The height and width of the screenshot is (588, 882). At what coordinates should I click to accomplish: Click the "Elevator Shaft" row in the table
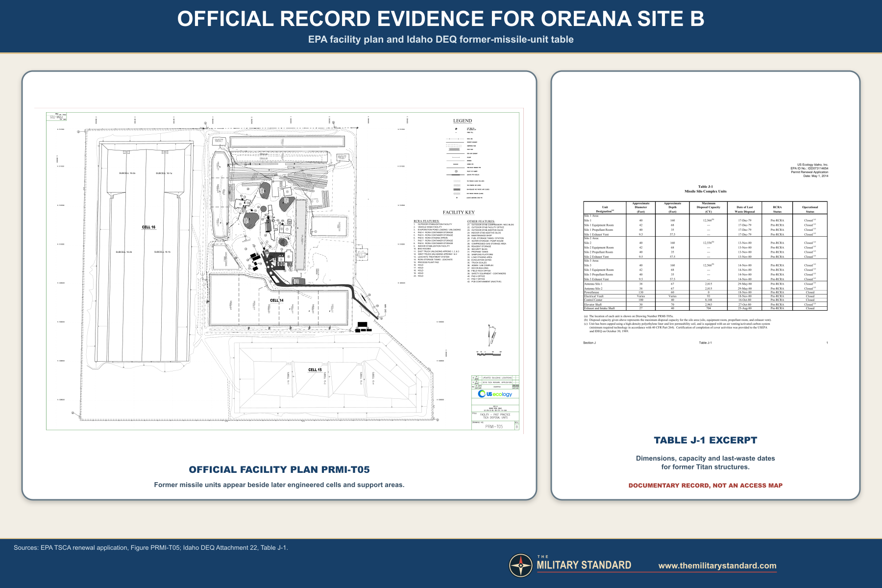coord(705,304)
